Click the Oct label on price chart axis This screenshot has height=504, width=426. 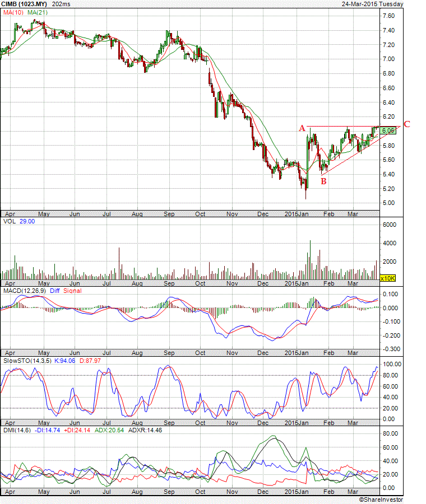pos(200,214)
